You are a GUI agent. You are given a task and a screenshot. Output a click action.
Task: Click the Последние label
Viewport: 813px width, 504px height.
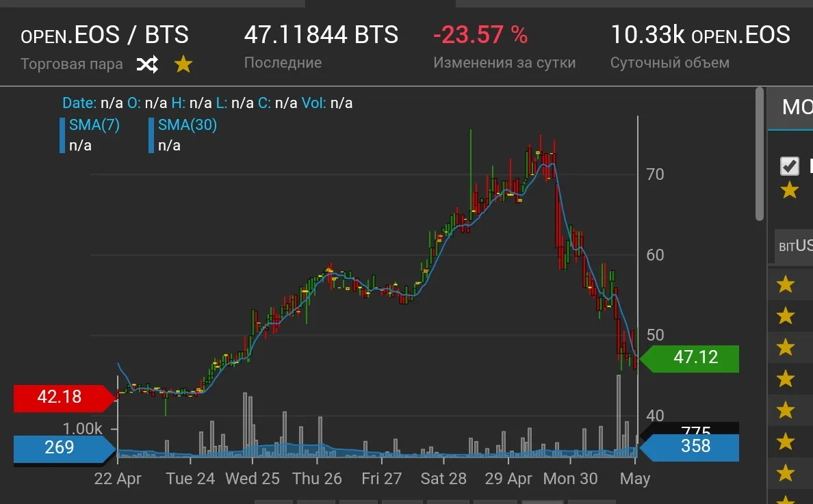coord(283,63)
